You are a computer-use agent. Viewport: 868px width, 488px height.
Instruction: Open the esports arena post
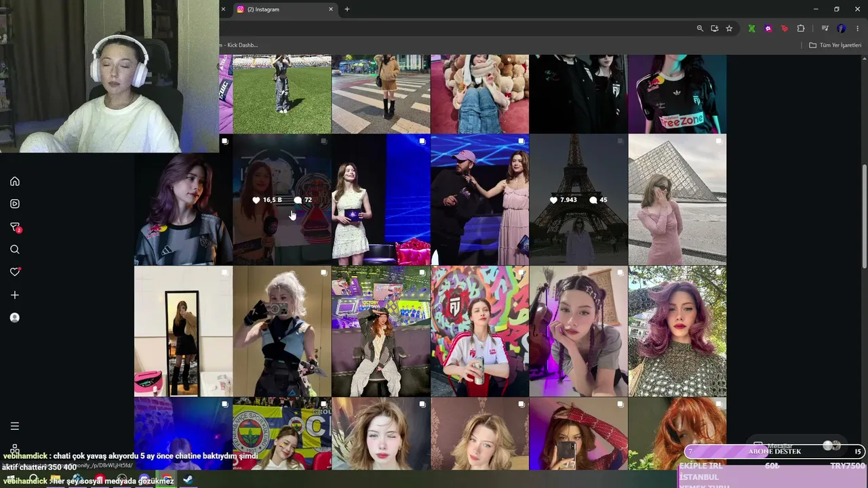pos(381,331)
